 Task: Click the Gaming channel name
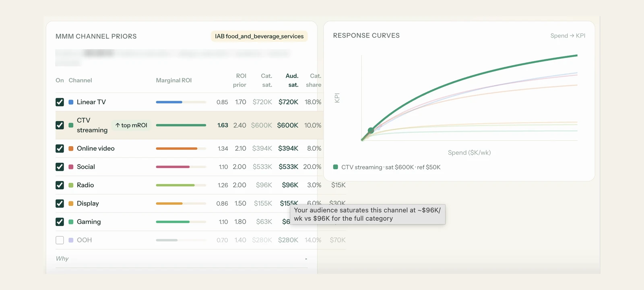point(89,222)
